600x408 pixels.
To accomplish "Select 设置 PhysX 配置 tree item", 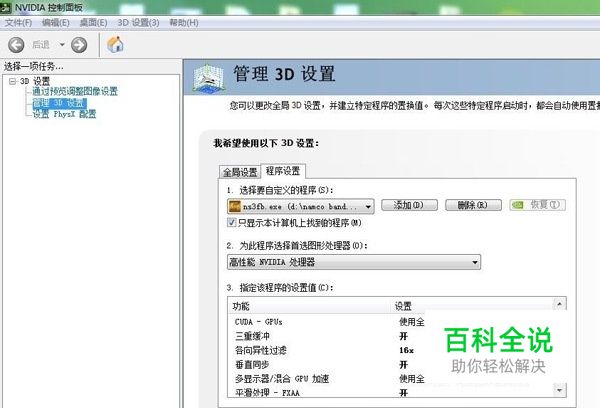I will [x=64, y=114].
